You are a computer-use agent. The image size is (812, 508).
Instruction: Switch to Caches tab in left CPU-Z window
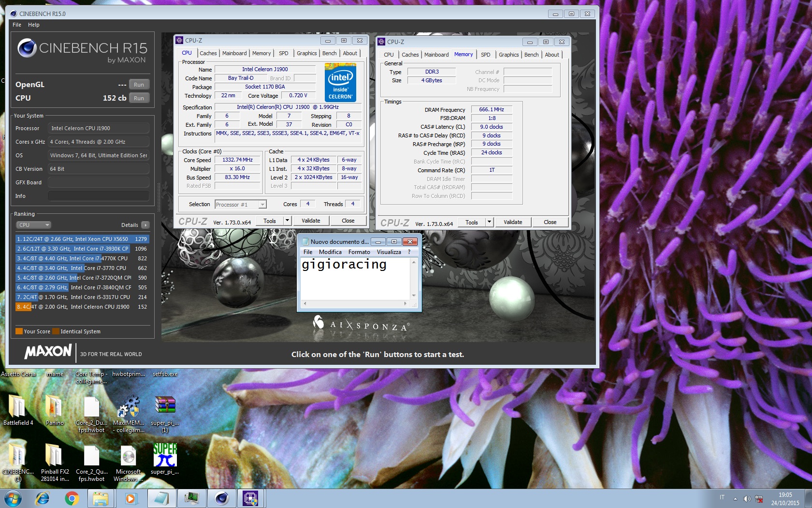tap(208, 53)
